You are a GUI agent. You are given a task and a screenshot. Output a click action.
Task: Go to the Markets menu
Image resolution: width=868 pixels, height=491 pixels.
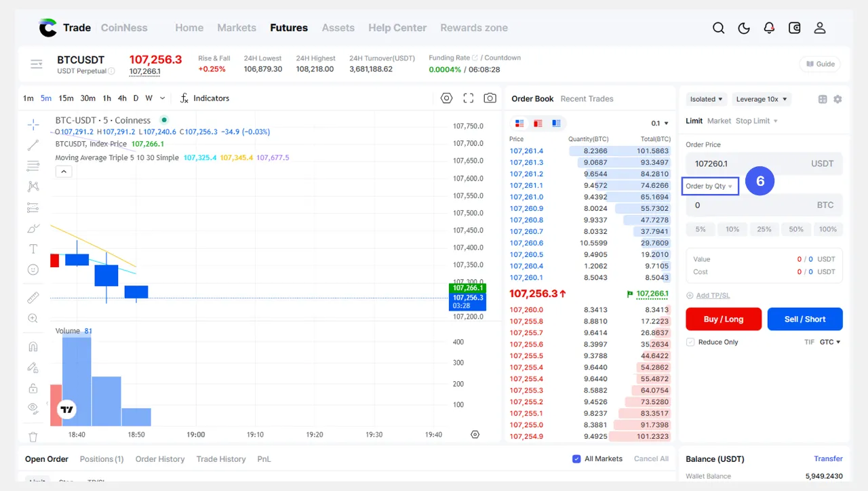[x=237, y=28]
